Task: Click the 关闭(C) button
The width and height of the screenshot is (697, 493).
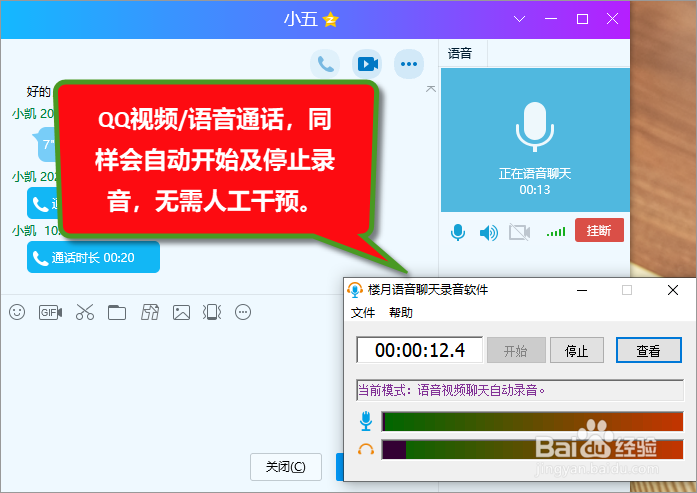Action: point(286,467)
